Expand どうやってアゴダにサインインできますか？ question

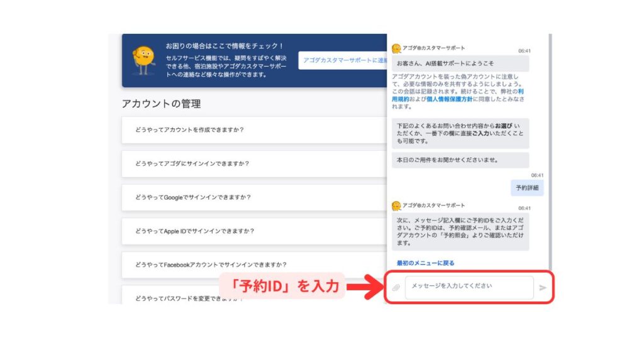(254, 164)
